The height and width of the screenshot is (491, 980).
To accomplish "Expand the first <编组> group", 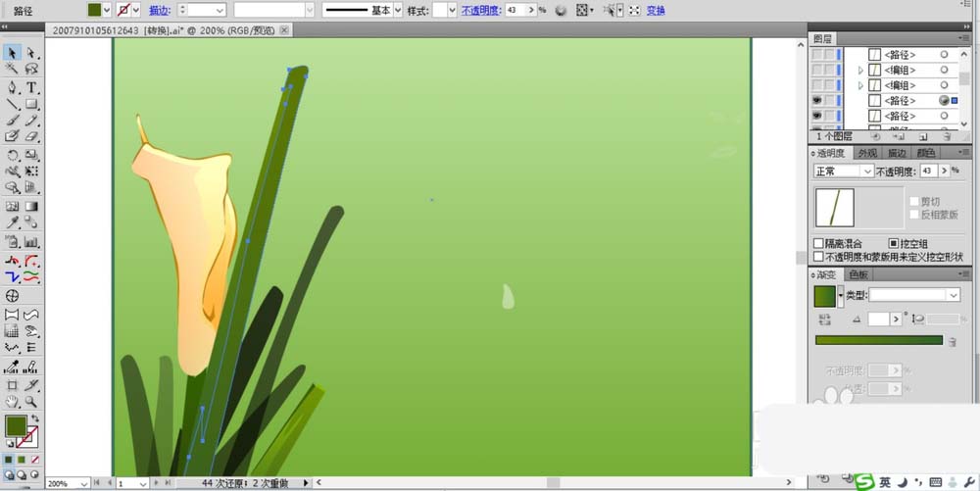I will coord(860,70).
